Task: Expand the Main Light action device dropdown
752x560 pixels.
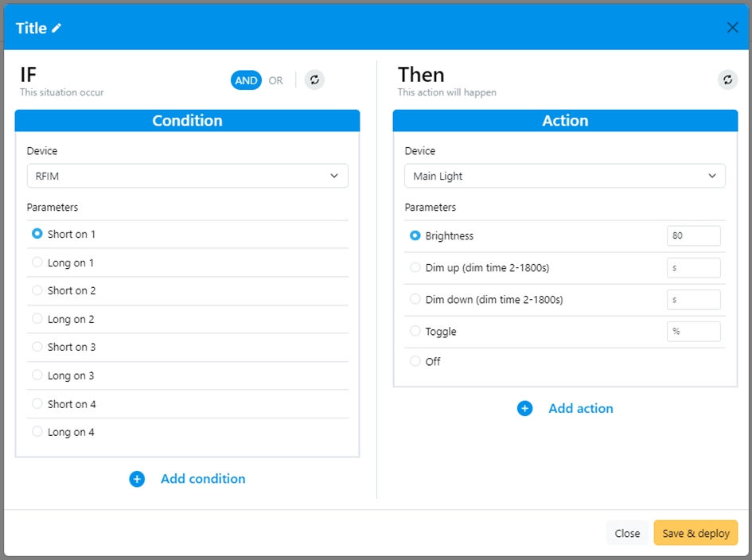Action: (564, 176)
